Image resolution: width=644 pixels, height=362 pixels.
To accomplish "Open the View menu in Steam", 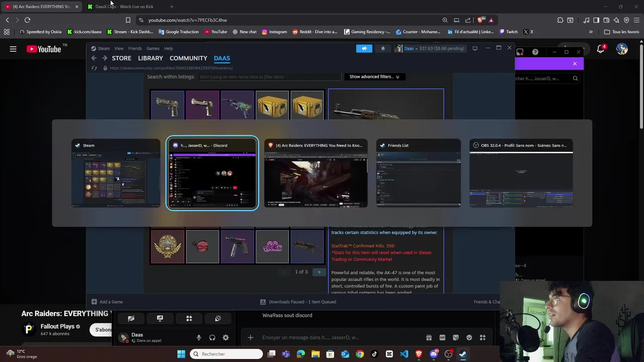I will pos(119,48).
